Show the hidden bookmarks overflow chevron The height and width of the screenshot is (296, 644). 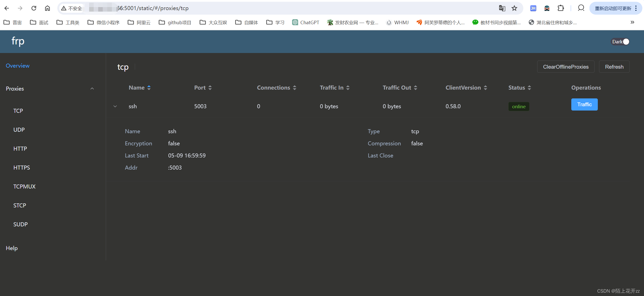(632, 22)
